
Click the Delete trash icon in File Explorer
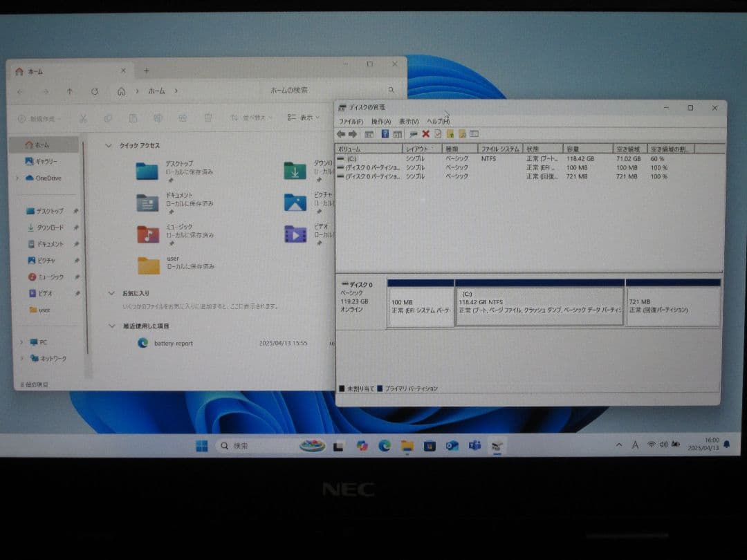207,118
